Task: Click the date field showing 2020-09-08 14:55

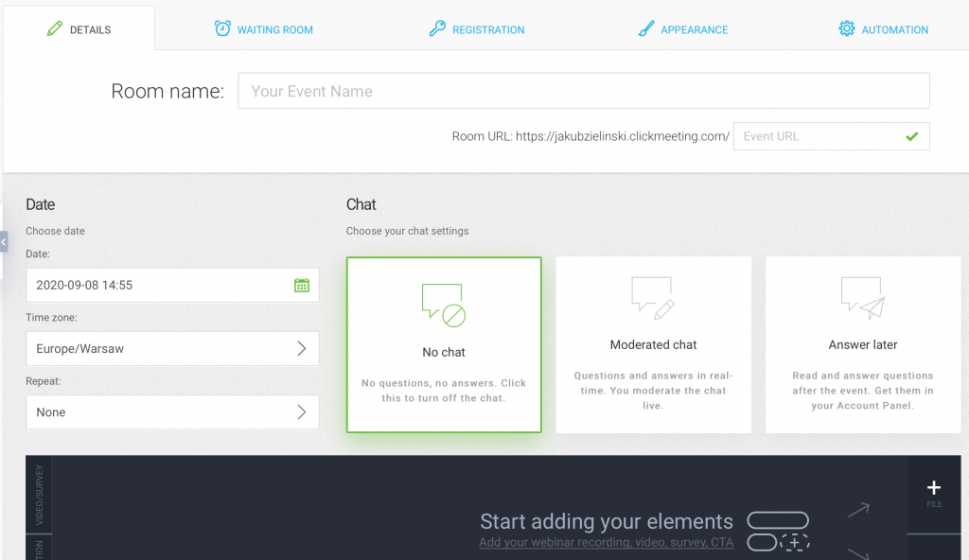Action: pos(172,285)
